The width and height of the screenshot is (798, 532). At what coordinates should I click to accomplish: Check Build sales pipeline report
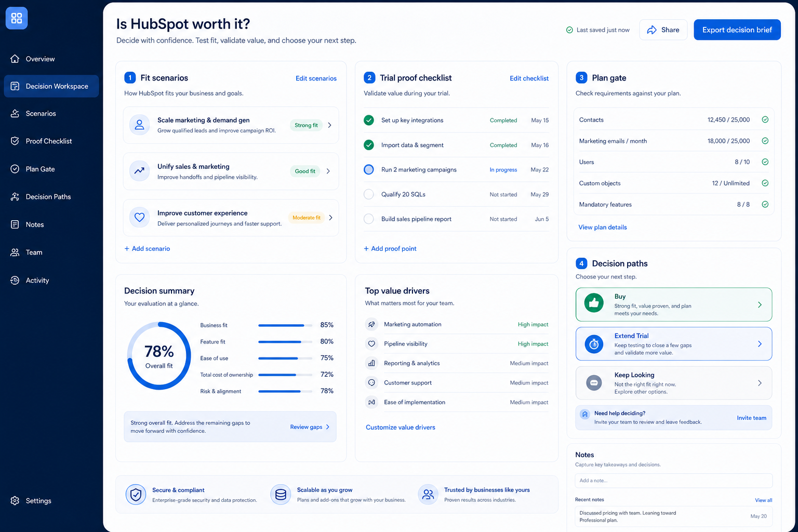[x=369, y=219]
